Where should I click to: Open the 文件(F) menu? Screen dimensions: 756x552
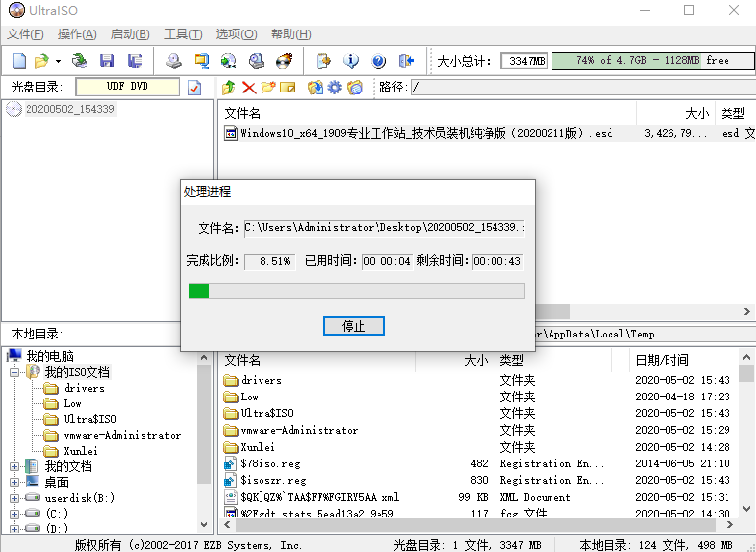pyautogui.click(x=26, y=34)
